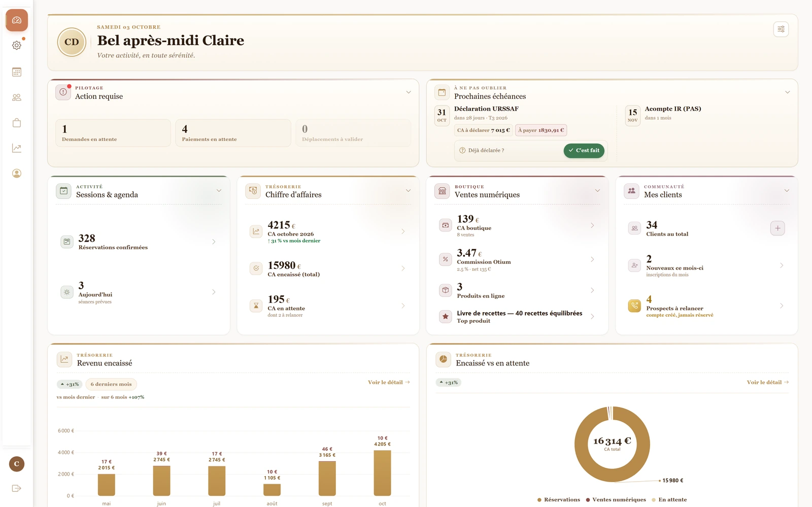Toggle Ventes numériques legend item
This screenshot has width=812, height=507.
tap(616, 500)
